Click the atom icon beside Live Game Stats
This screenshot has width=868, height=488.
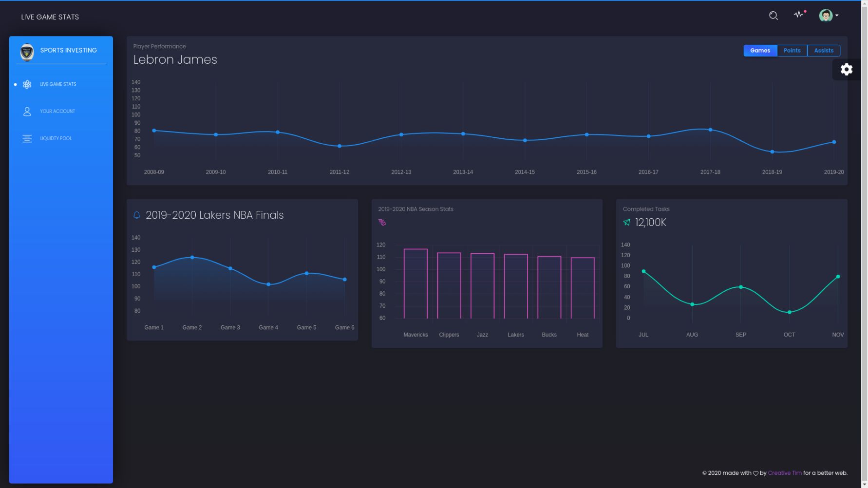(27, 84)
